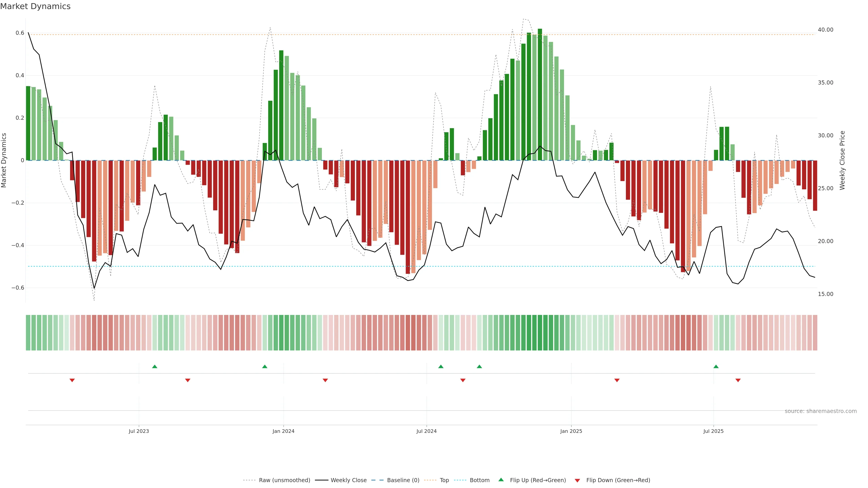This screenshot has height=488, width=868.
Task: Click the red triangle in Flip Down legend
Action: (x=577, y=480)
